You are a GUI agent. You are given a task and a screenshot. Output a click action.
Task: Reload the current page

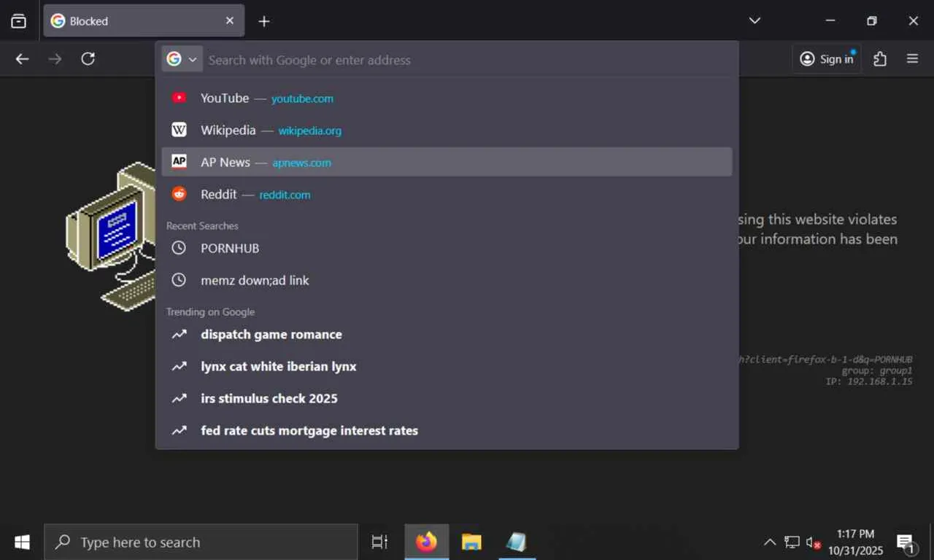click(88, 59)
